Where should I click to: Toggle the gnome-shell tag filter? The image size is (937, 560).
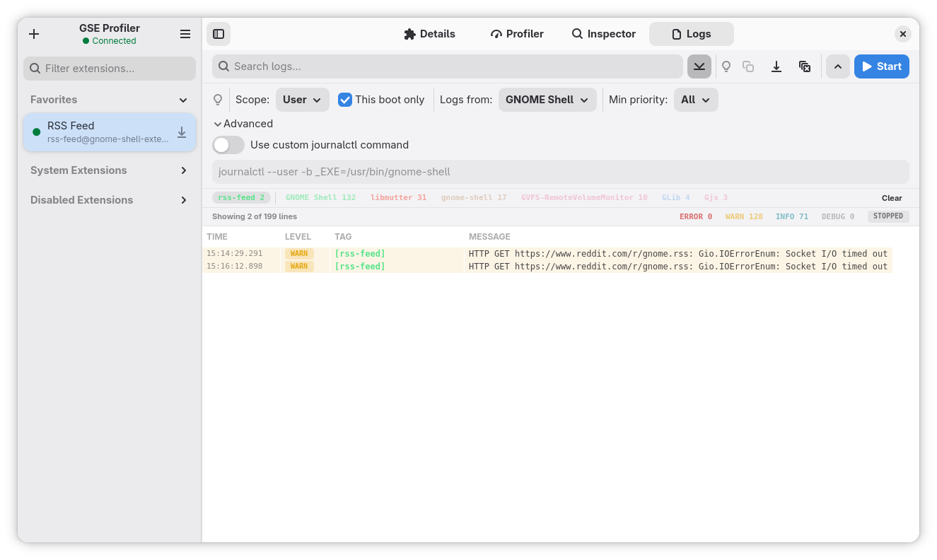[x=474, y=198]
